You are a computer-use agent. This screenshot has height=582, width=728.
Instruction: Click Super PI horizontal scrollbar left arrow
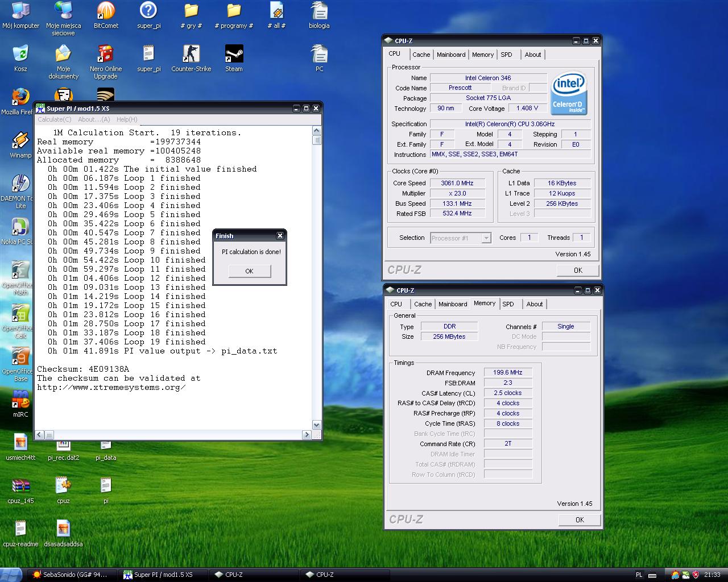point(39,435)
